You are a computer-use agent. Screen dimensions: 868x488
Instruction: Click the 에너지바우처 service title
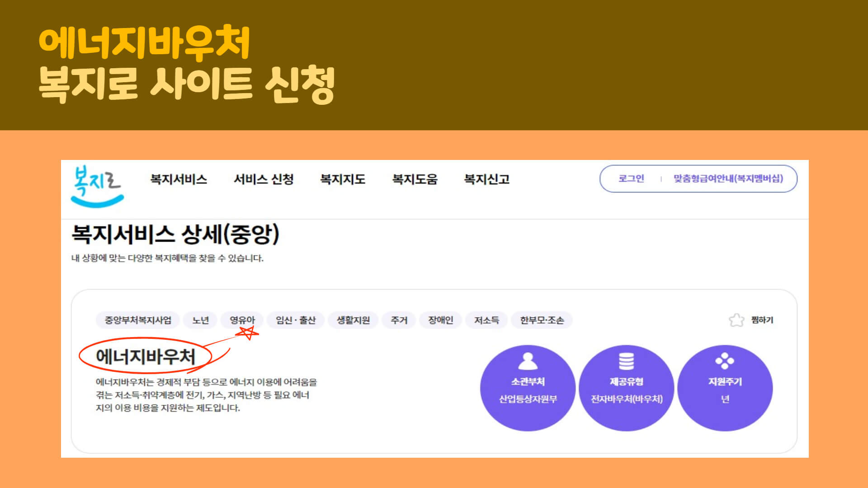tap(145, 357)
